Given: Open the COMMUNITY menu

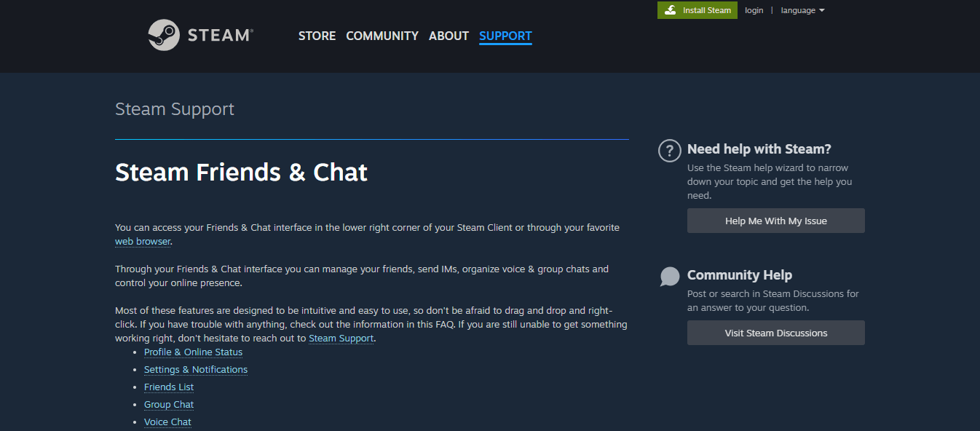Looking at the screenshot, I should pyautogui.click(x=382, y=36).
